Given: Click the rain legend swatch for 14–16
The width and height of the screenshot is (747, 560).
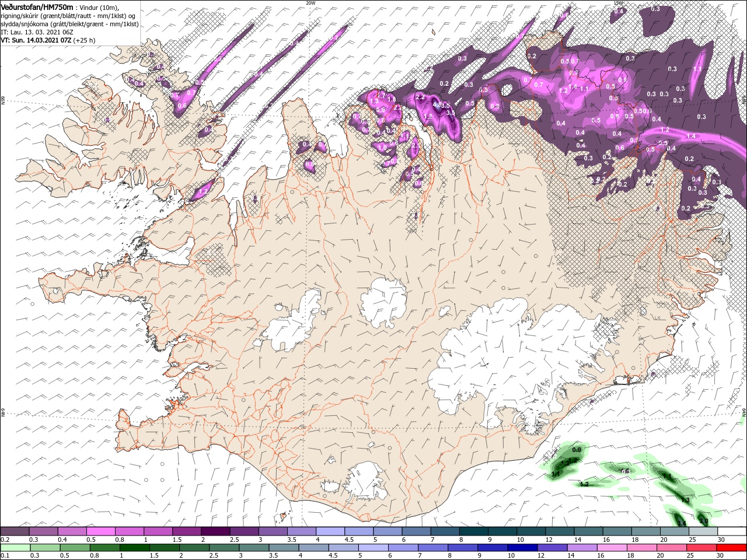Looking at the screenshot, I should tap(582, 548).
